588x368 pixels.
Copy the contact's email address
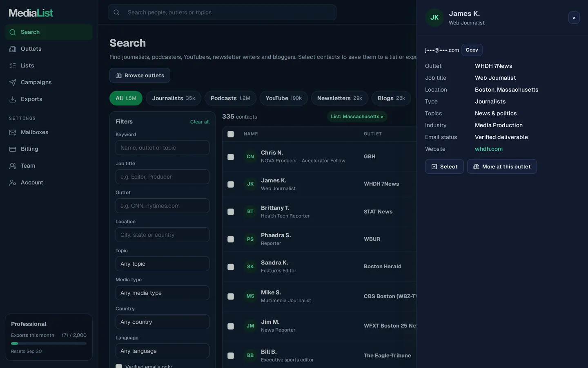(x=472, y=50)
